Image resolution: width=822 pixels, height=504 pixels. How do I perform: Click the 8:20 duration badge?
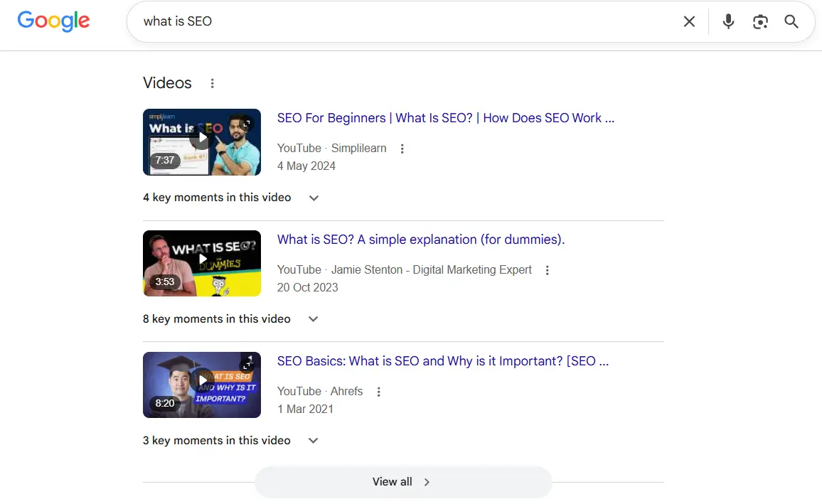click(164, 403)
